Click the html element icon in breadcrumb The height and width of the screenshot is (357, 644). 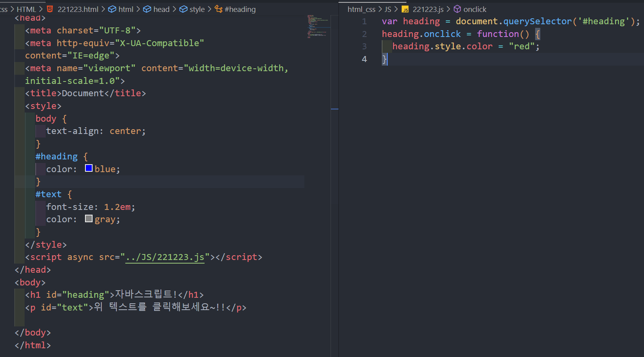(x=112, y=9)
